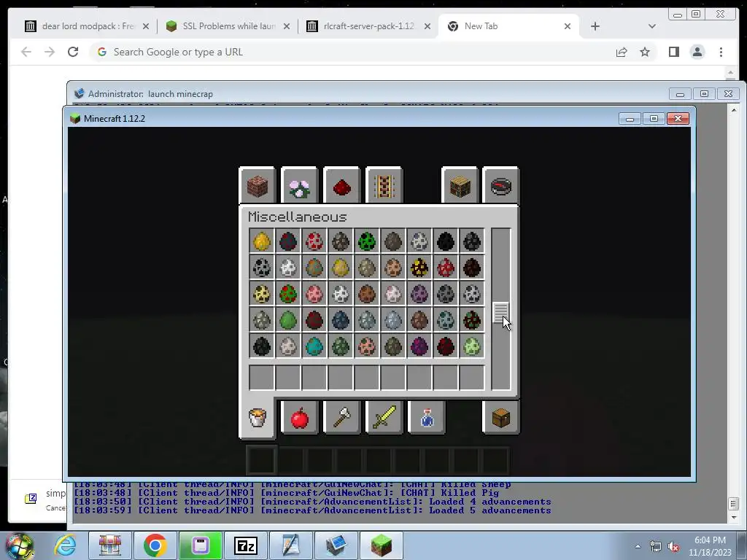
Task: Open the Chrome profile menu
Action: click(x=697, y=52)
